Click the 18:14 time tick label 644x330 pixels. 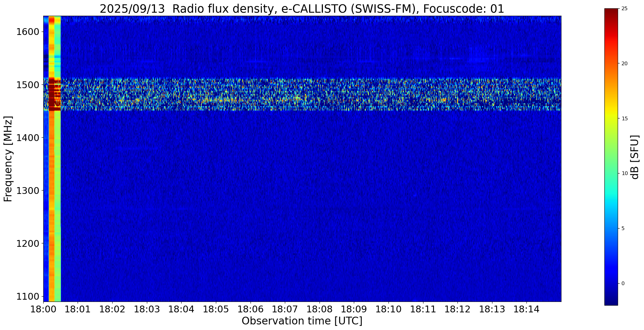click(x=526, y=309)
